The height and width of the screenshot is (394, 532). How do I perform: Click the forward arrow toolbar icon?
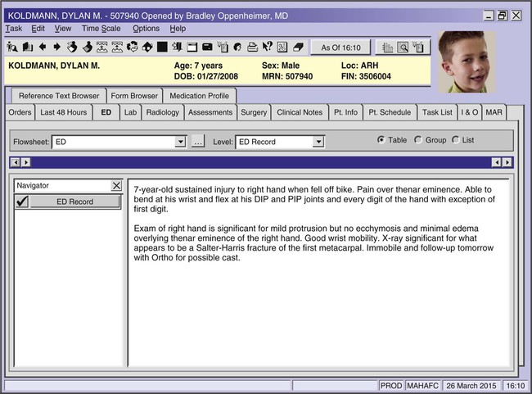click(56, 47)
